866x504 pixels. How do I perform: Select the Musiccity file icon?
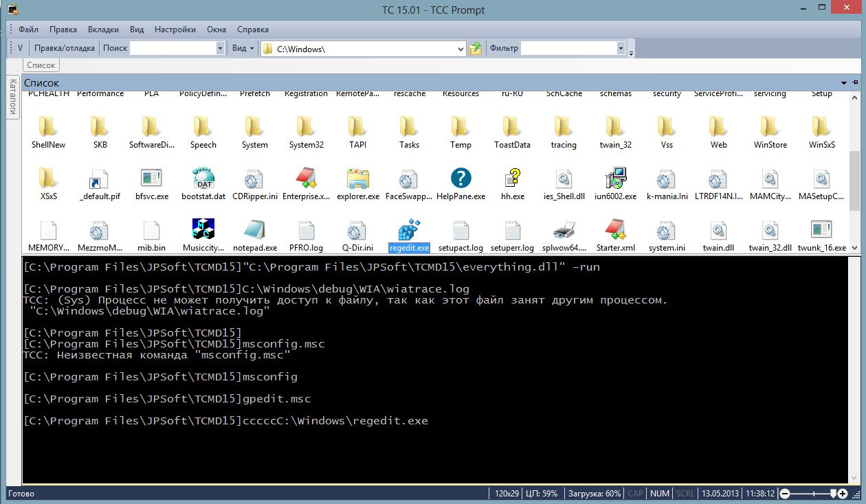tap(203, 230)
